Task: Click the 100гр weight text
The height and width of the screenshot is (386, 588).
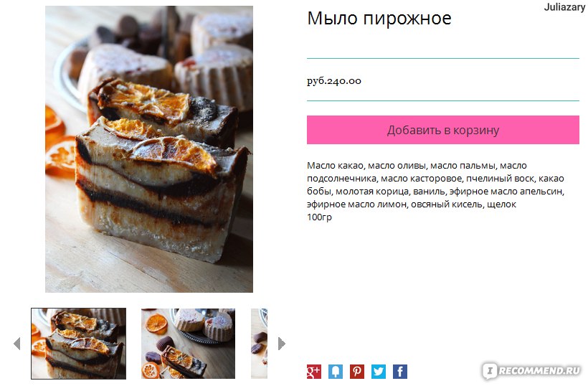Action: pos(319,217)
